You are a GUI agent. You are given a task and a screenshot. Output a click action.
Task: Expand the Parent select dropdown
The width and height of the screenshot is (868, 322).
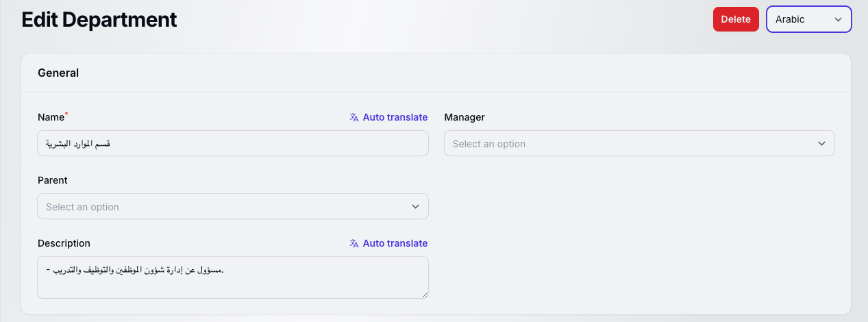[x=226, y=207]
